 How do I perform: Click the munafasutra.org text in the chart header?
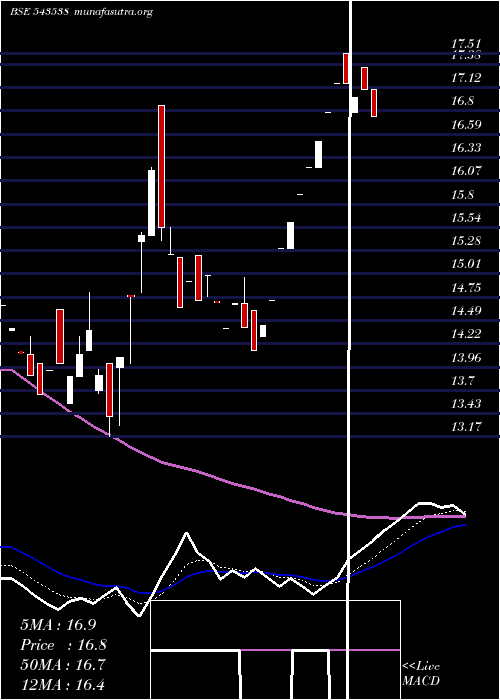(114, 12)
